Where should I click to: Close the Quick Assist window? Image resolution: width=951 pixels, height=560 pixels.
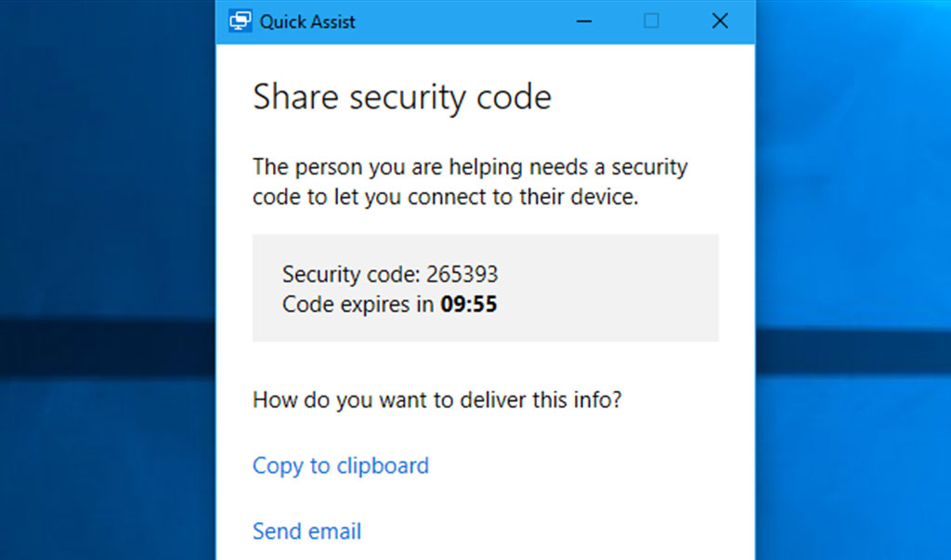coord(719,21)
